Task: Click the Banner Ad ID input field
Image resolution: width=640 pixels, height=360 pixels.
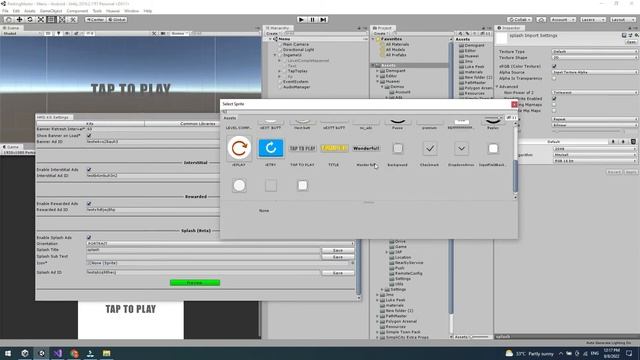Action: click(153, 142)
